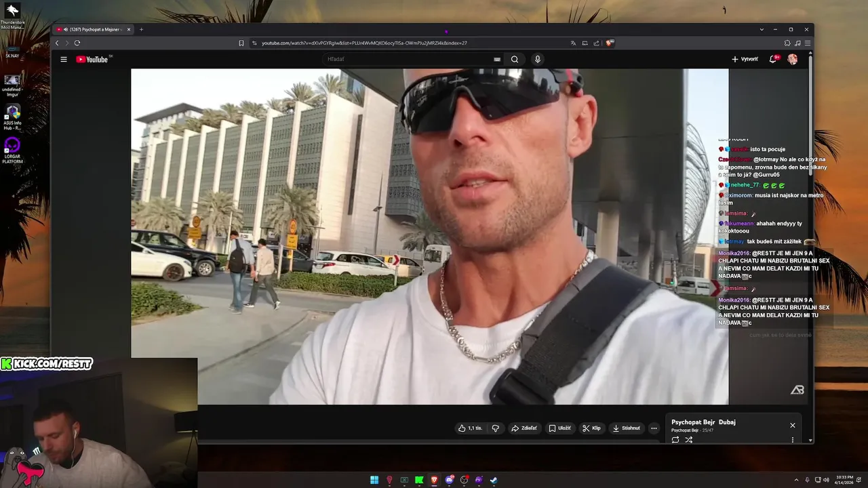Close the Psychopat a Majsner tab

coord(129,30)
